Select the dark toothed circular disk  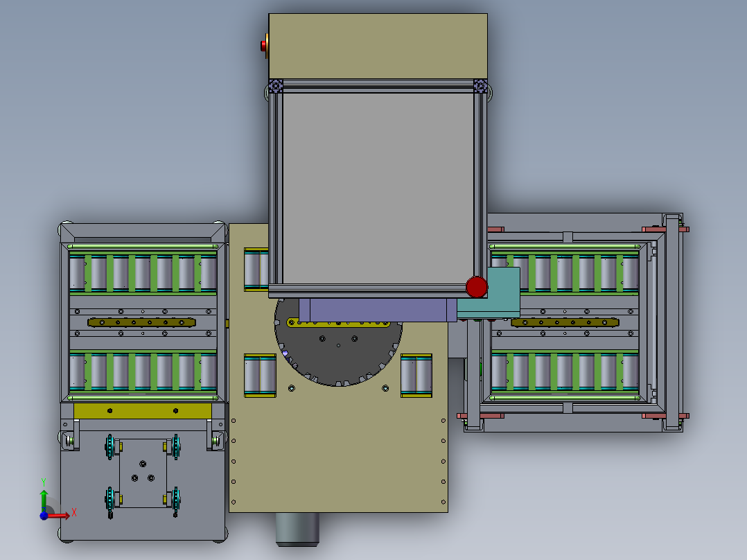click(338, 353)
